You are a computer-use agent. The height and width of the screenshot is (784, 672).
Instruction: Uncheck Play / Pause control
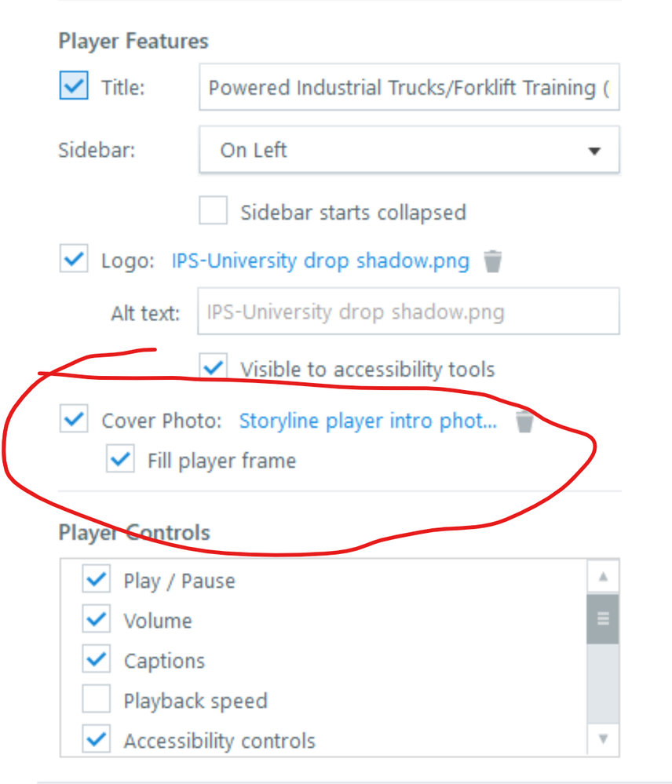(97, 580)
